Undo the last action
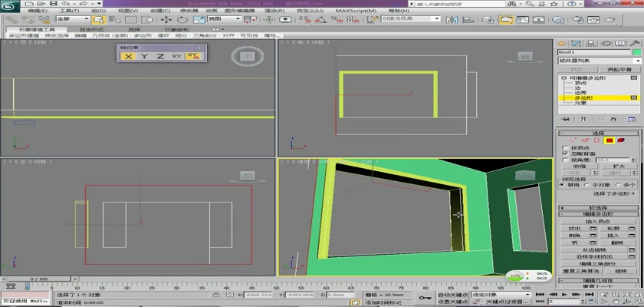This screenshot has height=307, width=644. [x=65, y=4]
